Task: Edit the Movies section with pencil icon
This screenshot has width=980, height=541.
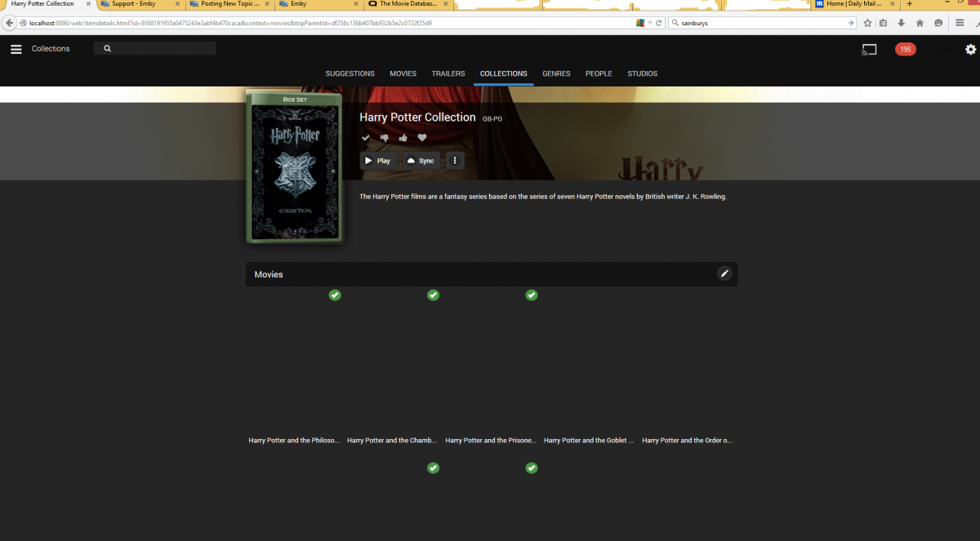Action: [724, 273]
